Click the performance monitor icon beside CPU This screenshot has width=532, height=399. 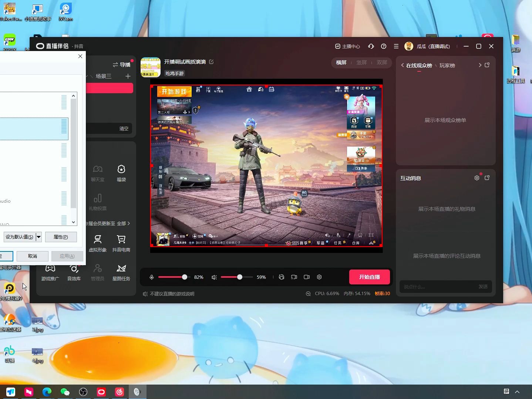click(x=308, y=294)
